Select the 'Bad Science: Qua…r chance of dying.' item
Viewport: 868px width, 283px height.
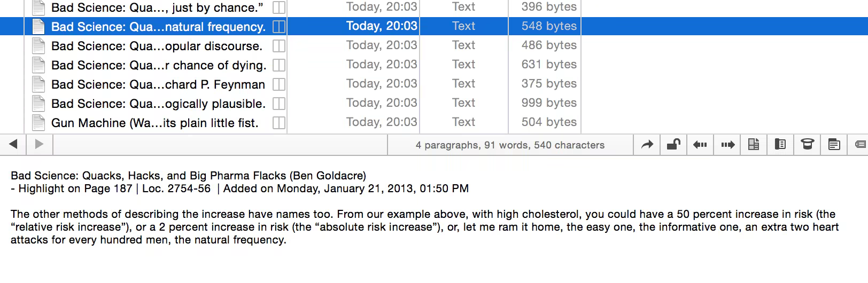coord(159,65)
